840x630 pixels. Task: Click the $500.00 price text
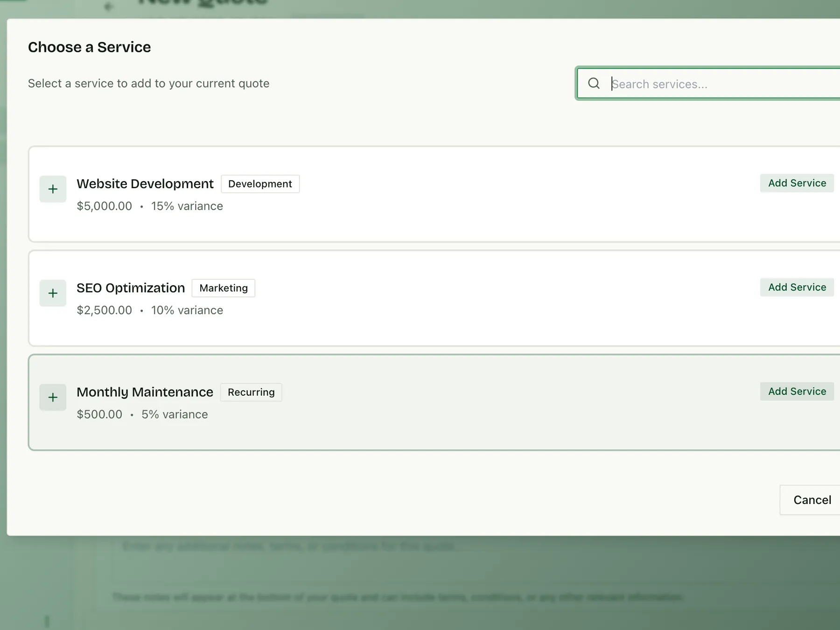point(99,414)
